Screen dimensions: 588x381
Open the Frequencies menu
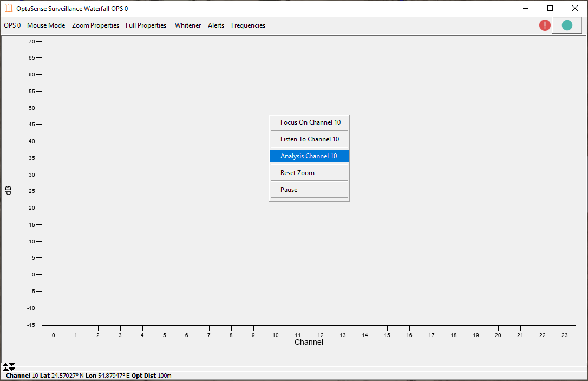(248, 25)
